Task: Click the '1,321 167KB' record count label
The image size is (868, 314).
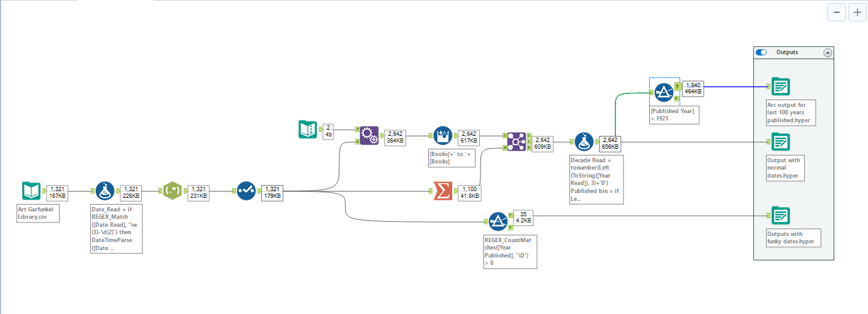Action: point(57,192)
